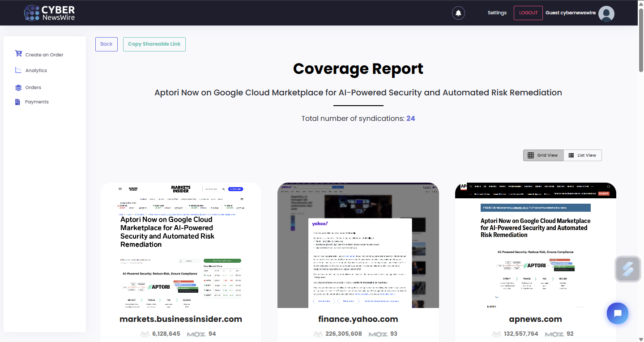
Task: Switch to Grid View
Action: pyautogui.click(x=543, y=155)
